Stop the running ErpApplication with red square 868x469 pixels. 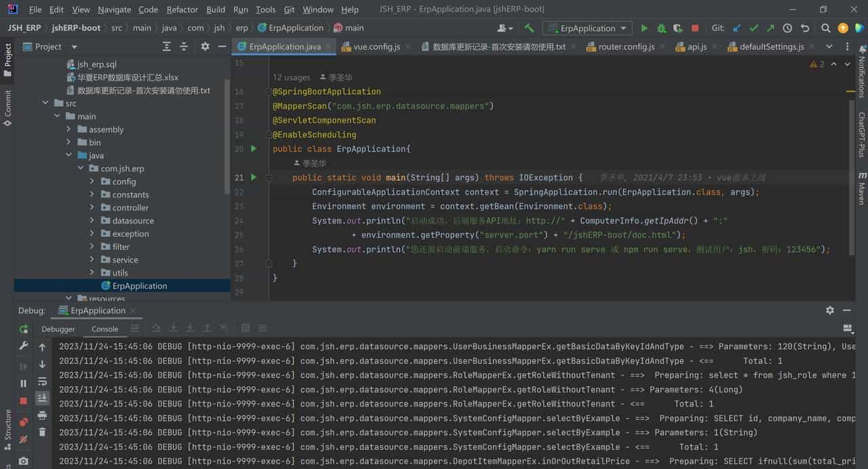pos(694,29)
